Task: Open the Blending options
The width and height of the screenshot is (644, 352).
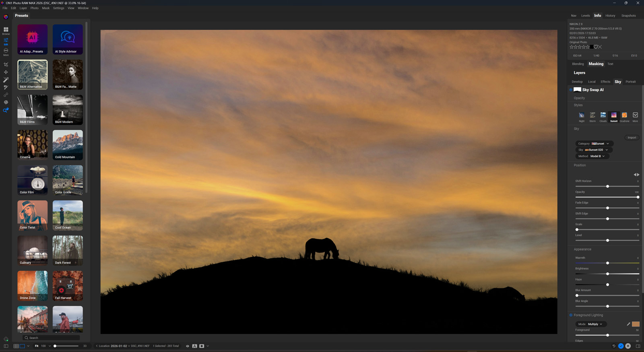Action: click(x=578, y=64)
